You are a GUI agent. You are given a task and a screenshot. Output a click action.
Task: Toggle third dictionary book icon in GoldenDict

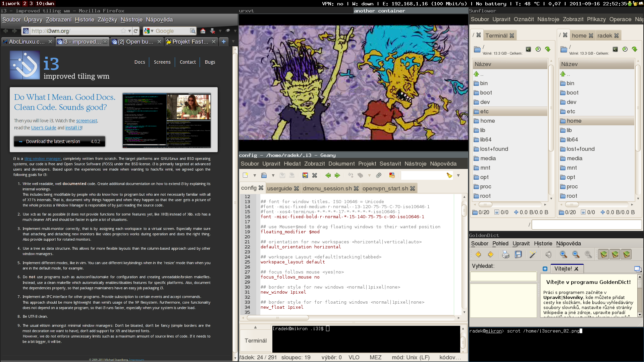point(626,255)
